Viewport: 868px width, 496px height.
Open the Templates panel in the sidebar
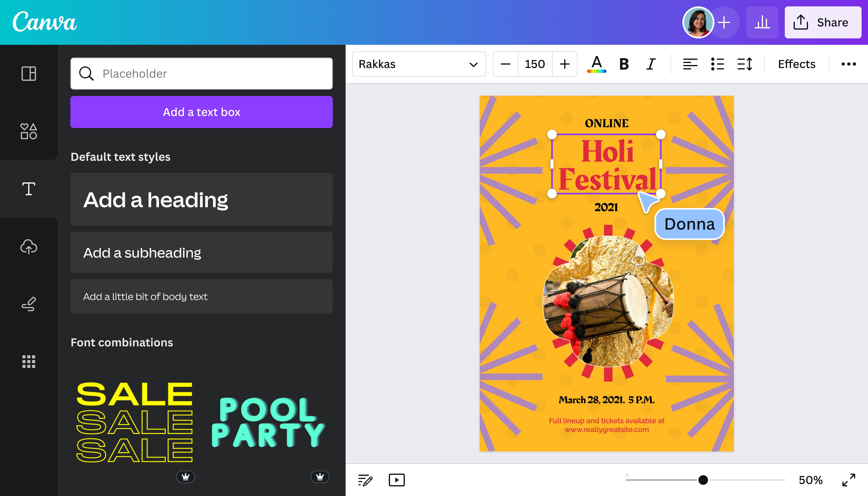pos(29,73)
